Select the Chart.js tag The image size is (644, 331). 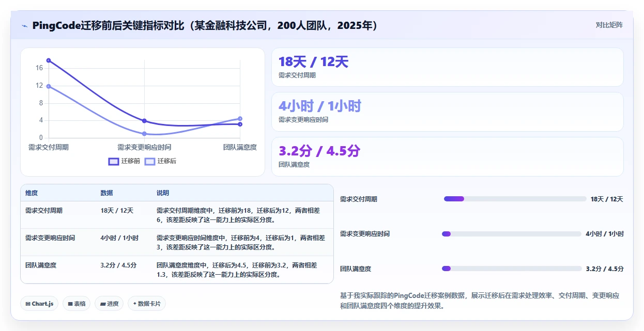pyautogui.click(x=39, y=304)
